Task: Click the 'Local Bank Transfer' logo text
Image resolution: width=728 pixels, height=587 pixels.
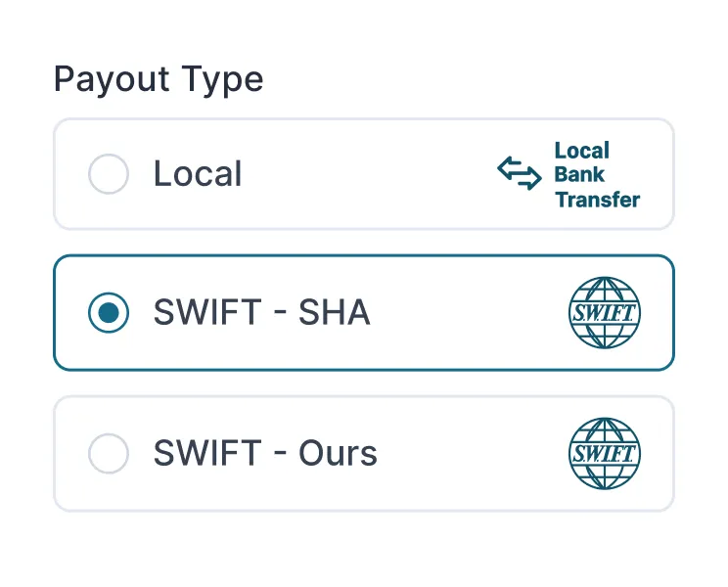Action: 596,175
